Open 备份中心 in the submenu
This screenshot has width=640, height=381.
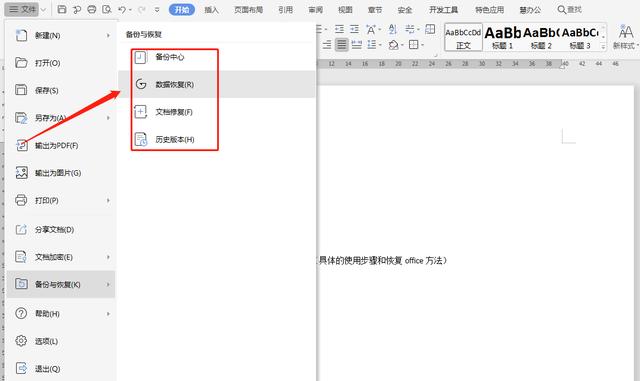[217, 57]
